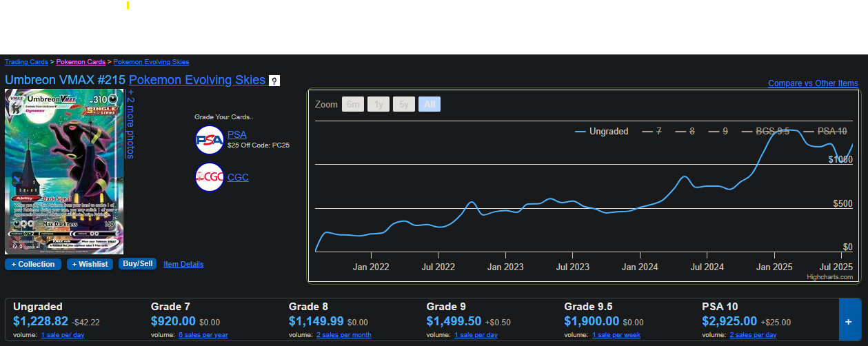The width and height of the screenshot is (868, 346).
Task: Click the Buy/Sell button
Action: tap(137, 264)
